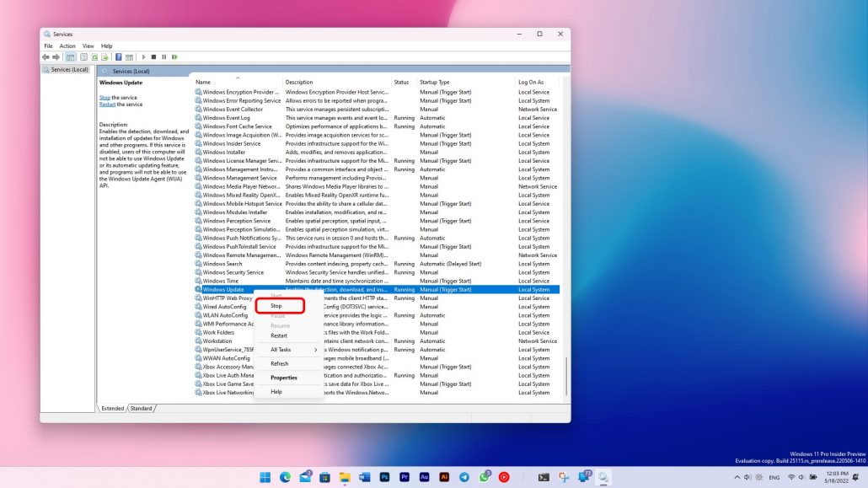Choose Refresh in the context menu
The image size is (868, 488).
tap(288, 364)
